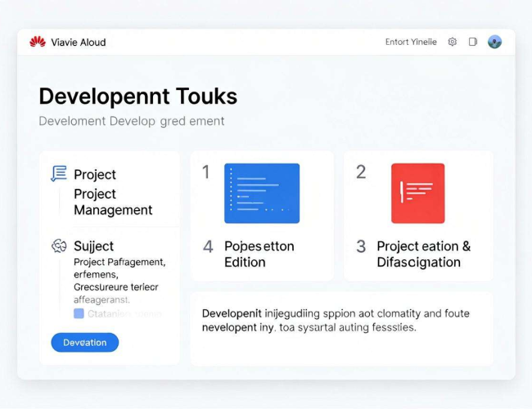Open Project eation & Difascigation label
The width and height of the screenshot is (532, 409).
[424, 254]
